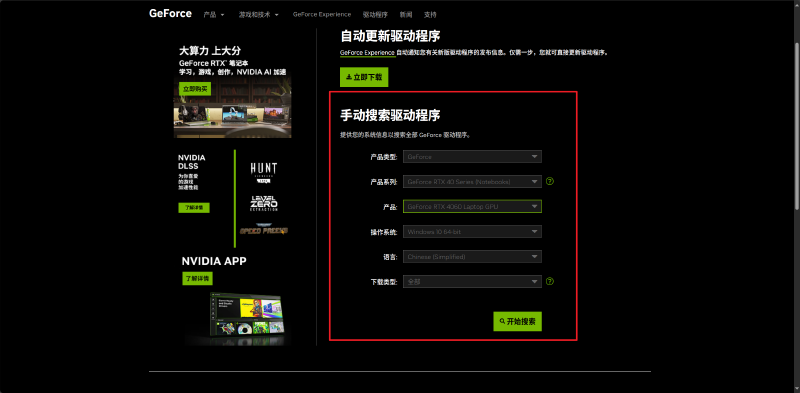Open the 游戏和技术 navigation menu
This screenshot has width=800, height=393.
[x=259, y=15]
